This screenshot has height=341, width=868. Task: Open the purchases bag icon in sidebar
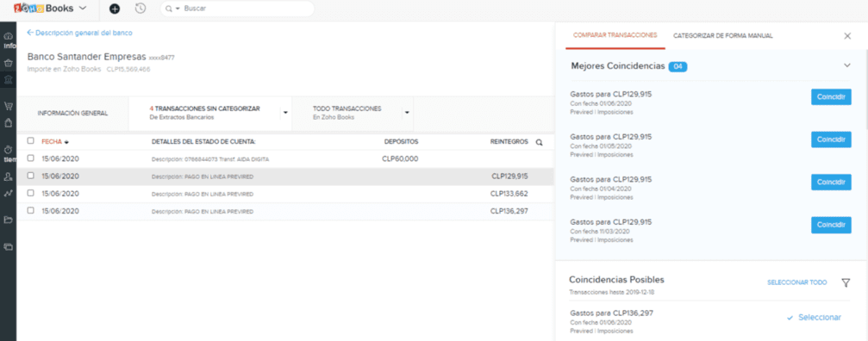click(8, 122)
